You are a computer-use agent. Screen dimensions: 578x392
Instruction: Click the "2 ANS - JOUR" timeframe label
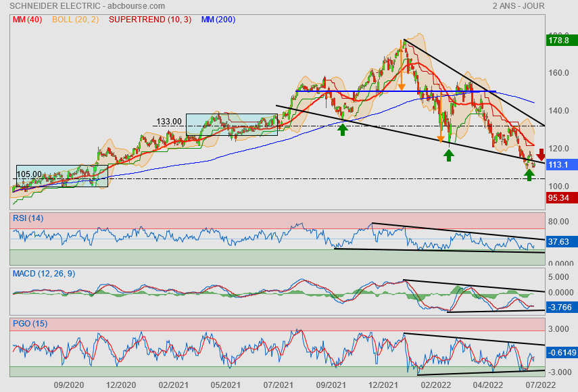[x=519, y=6]
